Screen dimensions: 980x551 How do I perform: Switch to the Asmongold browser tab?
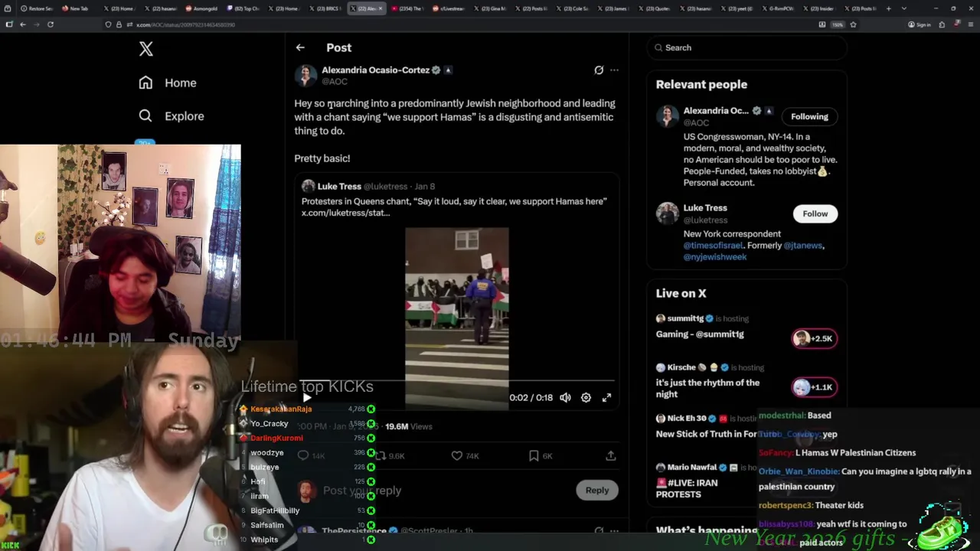click(x=201, y=8)
